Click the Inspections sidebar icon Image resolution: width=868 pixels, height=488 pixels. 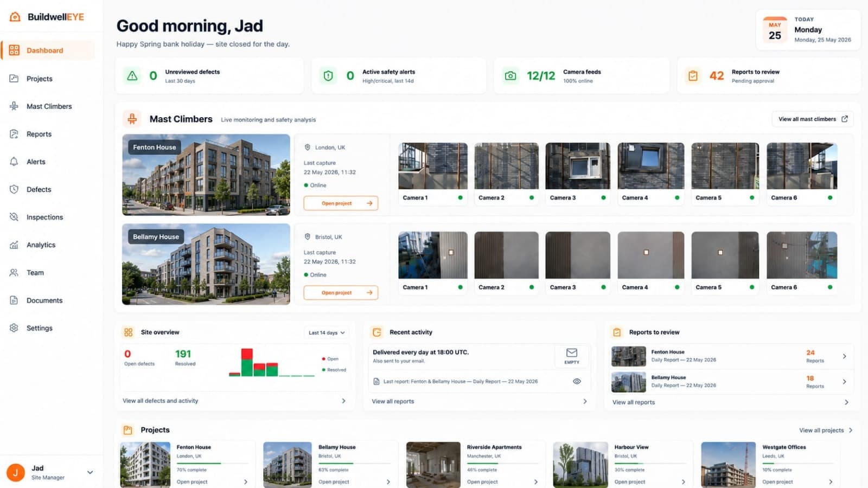14,217
